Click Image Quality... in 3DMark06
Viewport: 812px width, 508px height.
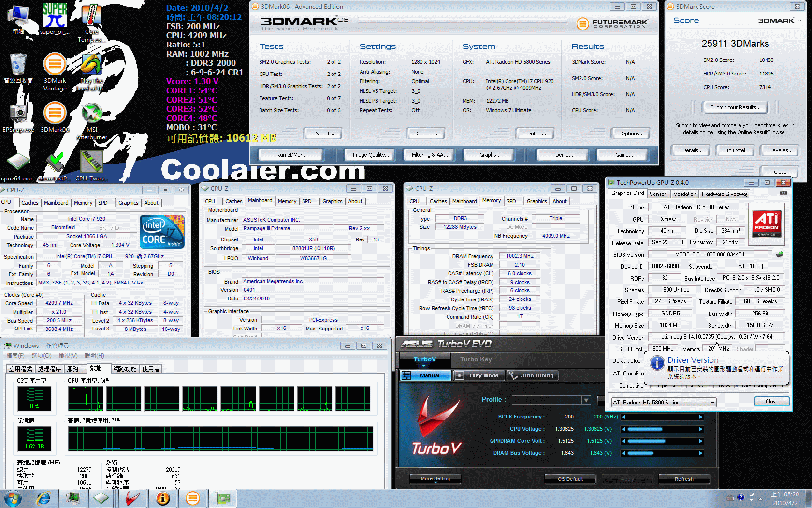(x=370, y=155)
